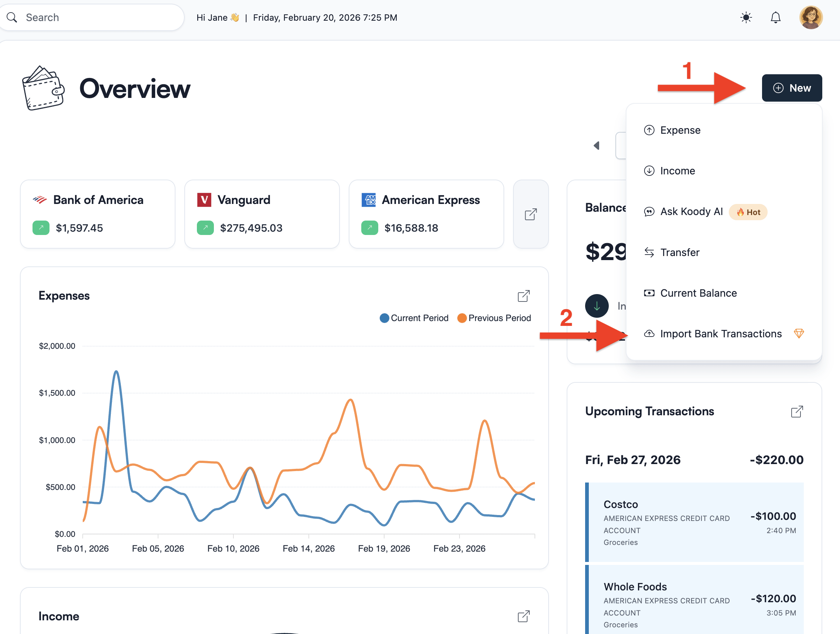This screenshot has height=634, width=840.
Task: Click the New button
Action: (x=791, y=88)
